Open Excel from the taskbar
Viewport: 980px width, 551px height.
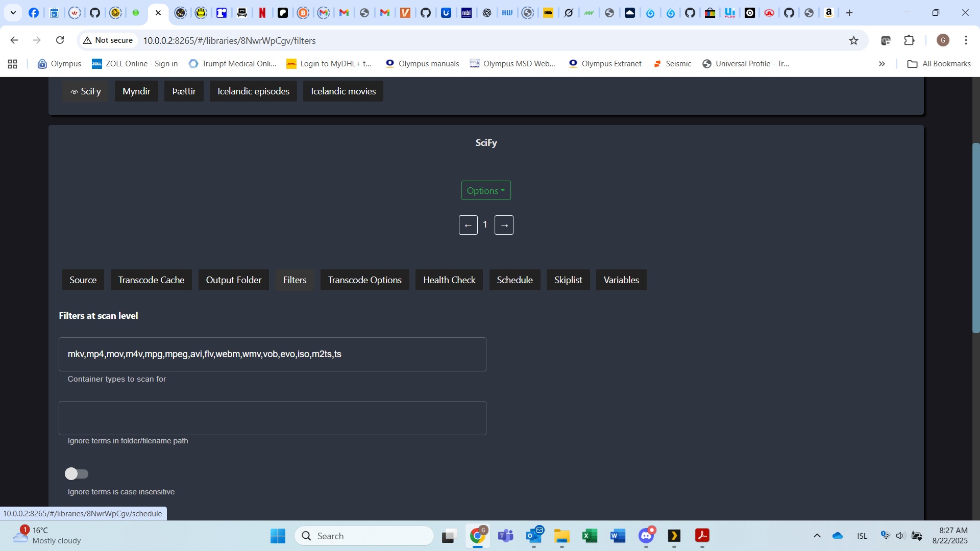click(590, 536)
